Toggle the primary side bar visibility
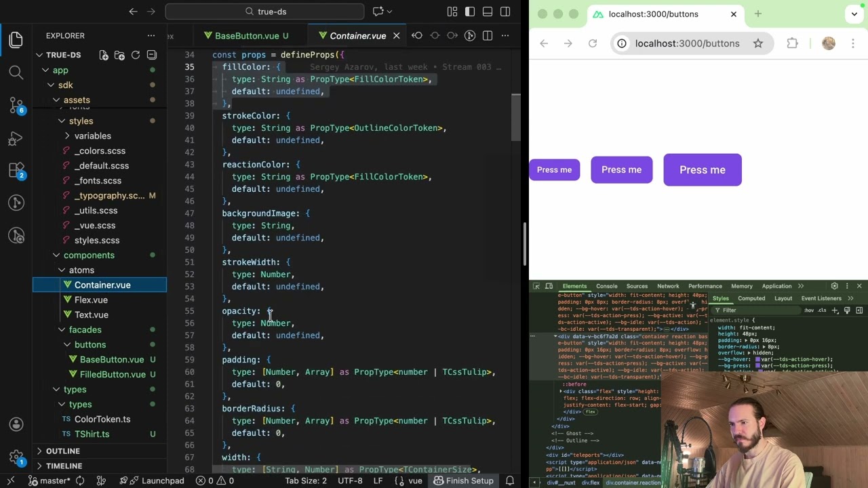The width and height of the screenshot is (868, 488). 470,12
